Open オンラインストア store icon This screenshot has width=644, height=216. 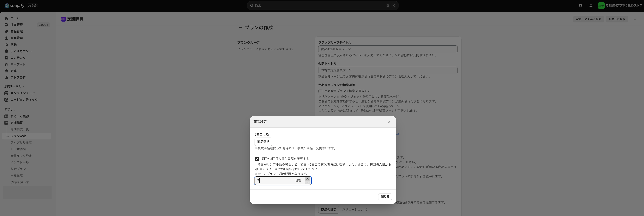coord(6,93)
